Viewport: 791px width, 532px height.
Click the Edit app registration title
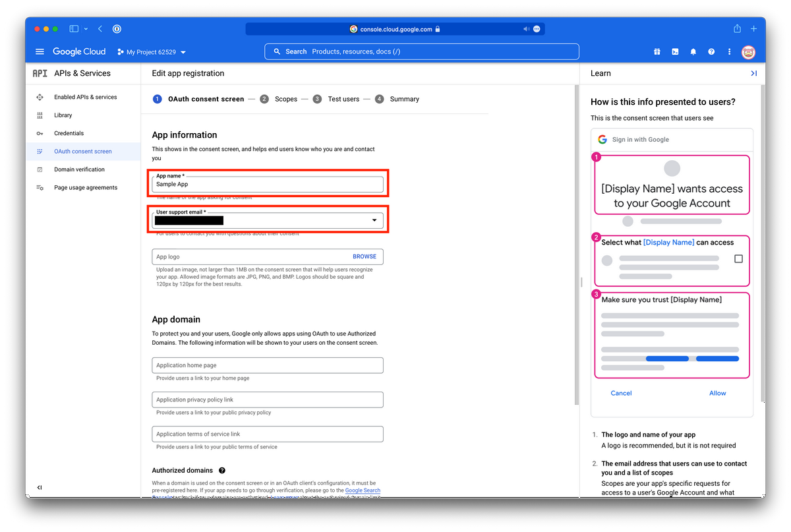coord(188,73)
